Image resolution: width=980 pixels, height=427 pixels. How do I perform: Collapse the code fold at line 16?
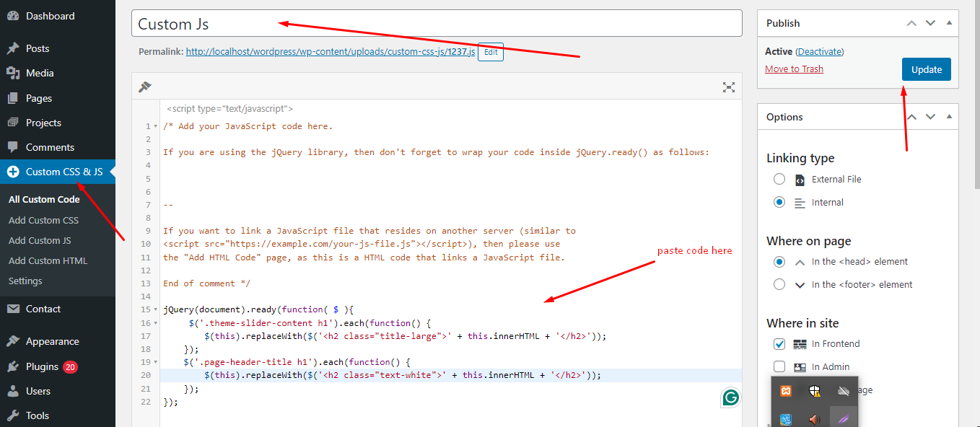click(157, 323)
